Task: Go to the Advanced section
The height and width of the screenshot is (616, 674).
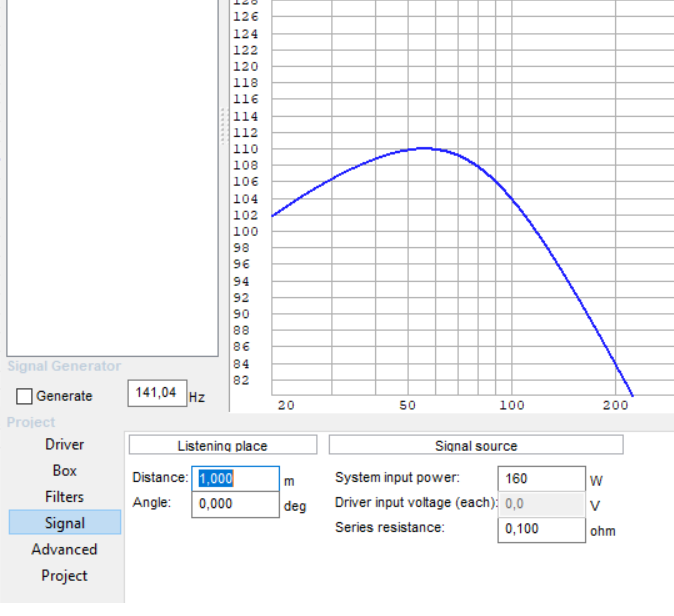Action: tap(64, 549)
